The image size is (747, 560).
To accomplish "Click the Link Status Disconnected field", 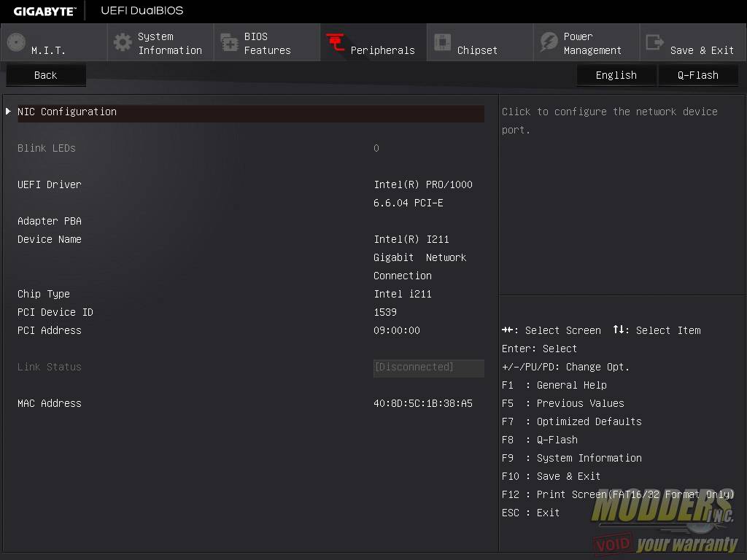I will click(x=429, y=367).
